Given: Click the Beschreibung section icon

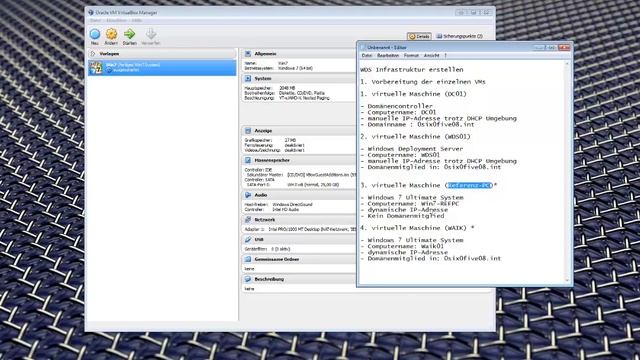Looking at the screenshot, I should click(248, 279).
